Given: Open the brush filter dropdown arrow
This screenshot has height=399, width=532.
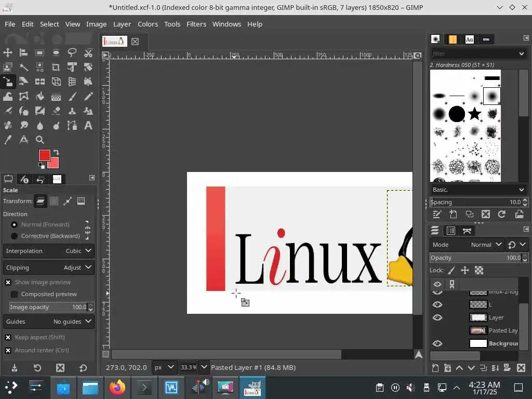Looking at the screenshot, I should pos(522,54).
